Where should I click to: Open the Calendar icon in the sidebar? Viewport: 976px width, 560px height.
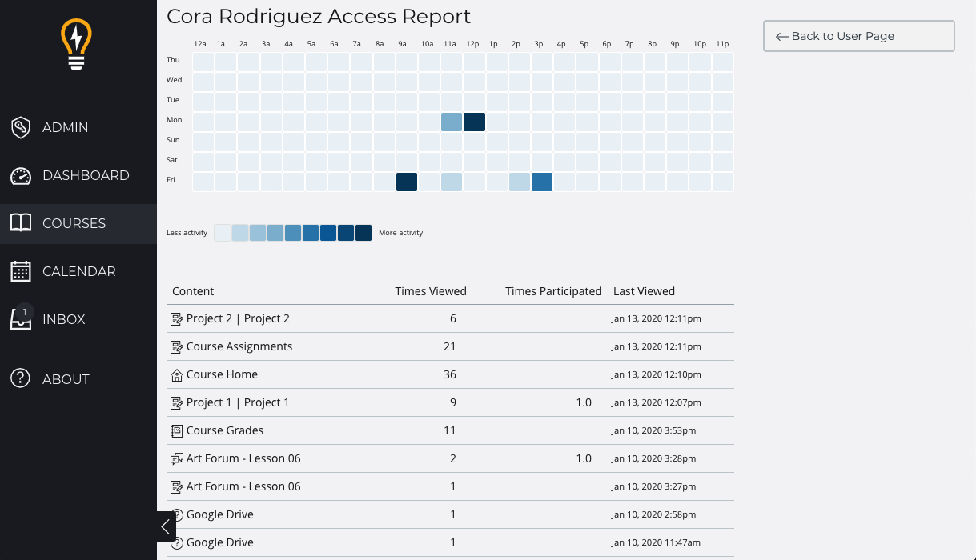pos(21,271)
